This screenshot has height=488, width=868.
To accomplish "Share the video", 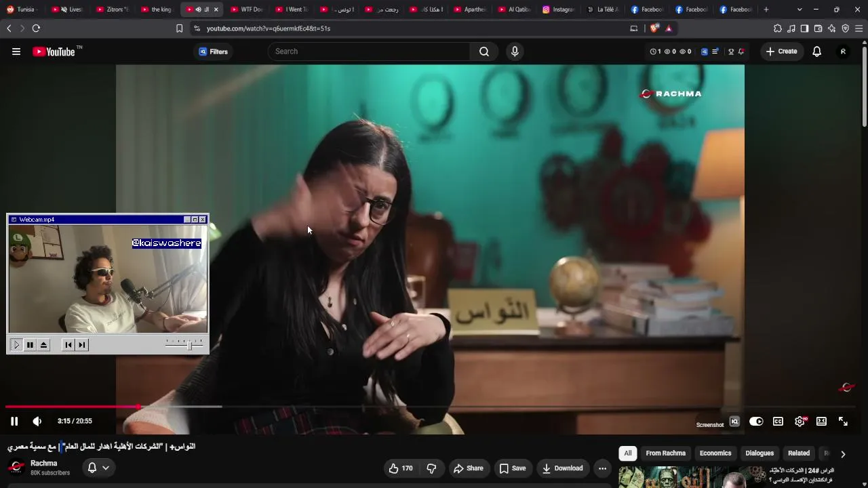I will (x=469, y=468).
